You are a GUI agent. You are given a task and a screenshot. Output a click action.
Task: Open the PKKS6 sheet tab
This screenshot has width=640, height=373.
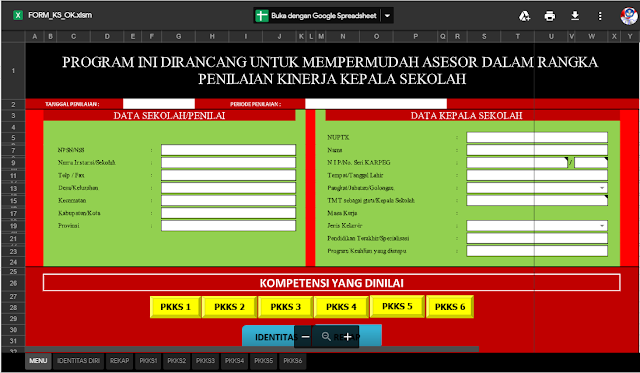pyautogui.click(x=293, y=361)
